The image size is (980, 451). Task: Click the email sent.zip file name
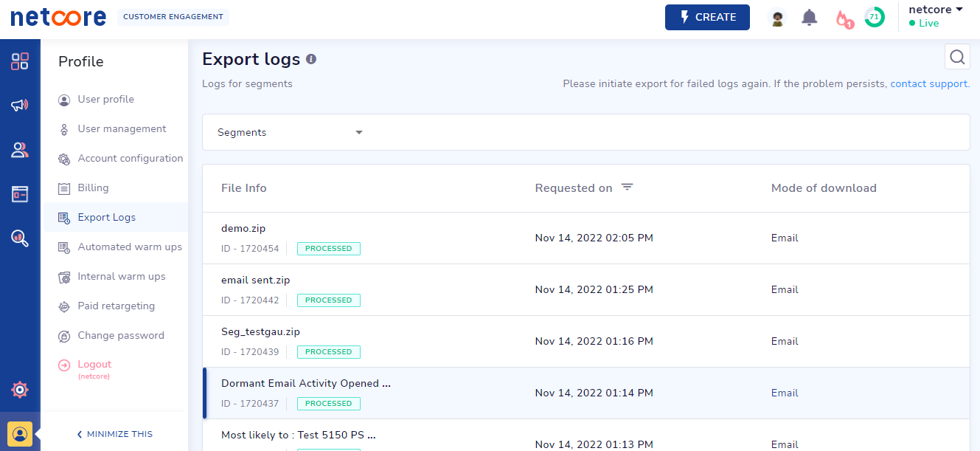(x=256, y=280)
